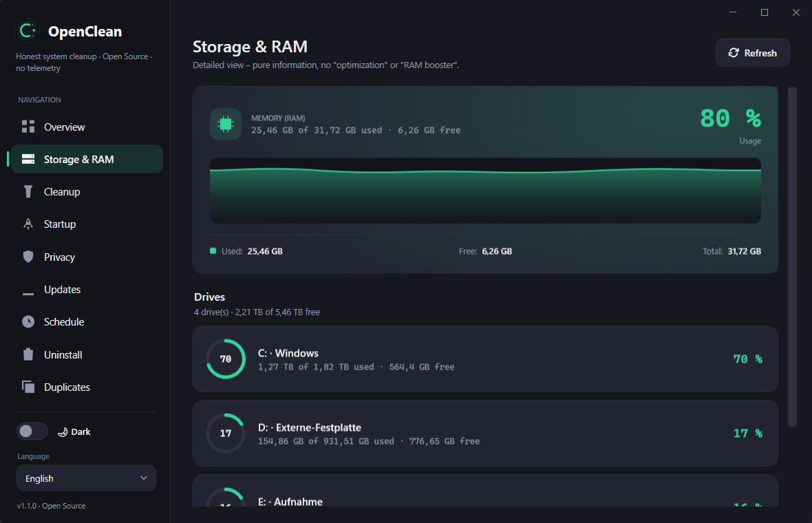
Task: Click the Overview grid icon
Action: (x=28, y=127)
